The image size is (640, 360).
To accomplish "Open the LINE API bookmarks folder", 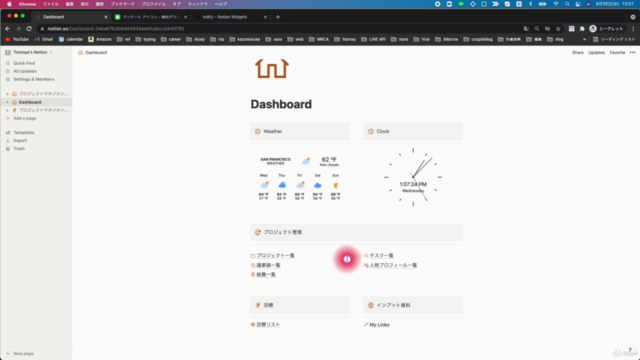I will [373, 39].
